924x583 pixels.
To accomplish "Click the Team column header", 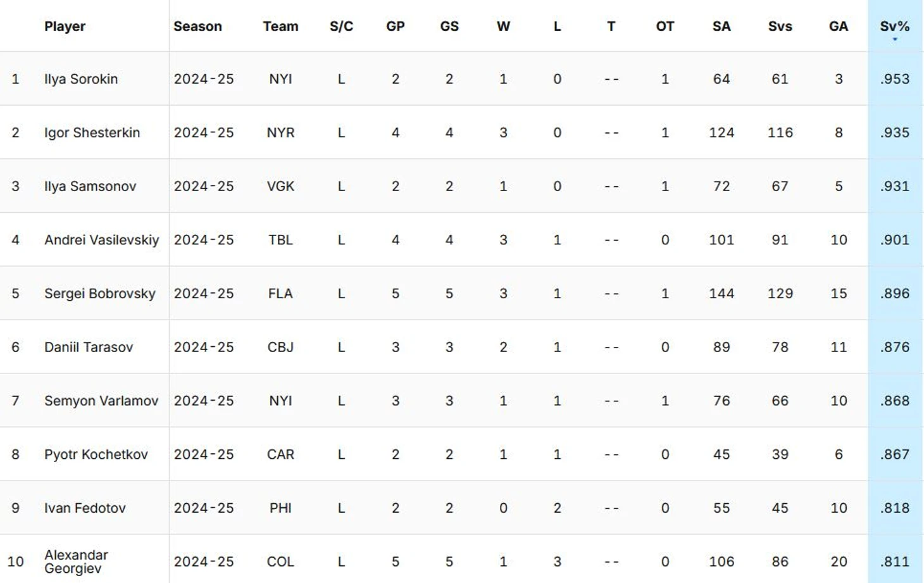I will pos(280,27).
